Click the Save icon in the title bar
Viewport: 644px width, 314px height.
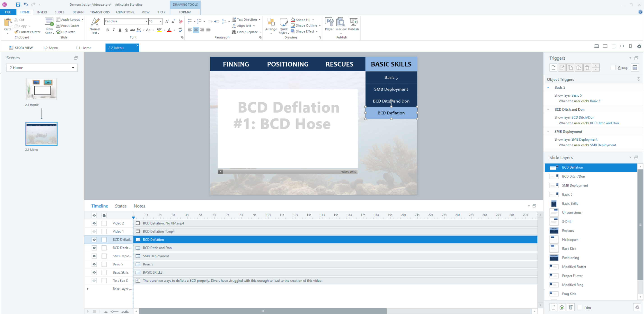(x=18, y=5)
